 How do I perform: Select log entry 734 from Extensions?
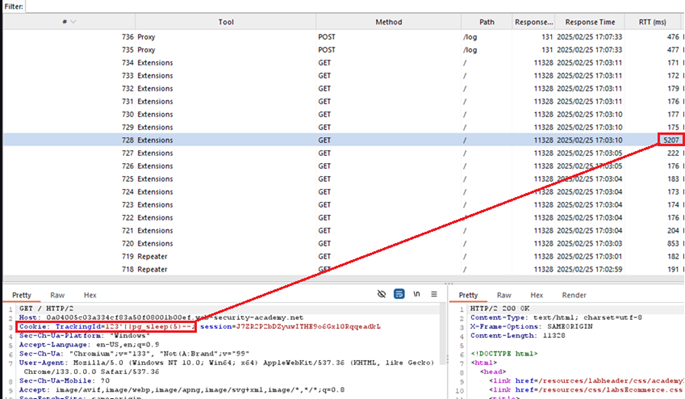coord(343,62)
